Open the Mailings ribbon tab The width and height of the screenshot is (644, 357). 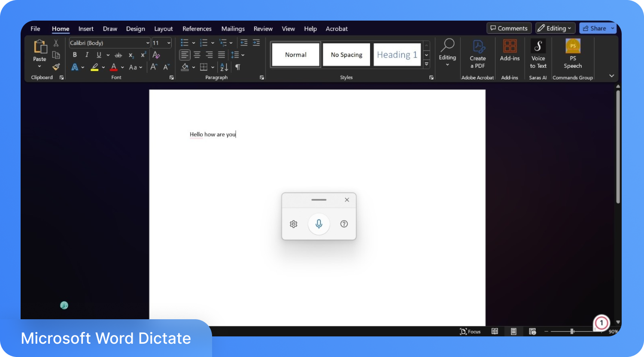click(x=233, y=28)
